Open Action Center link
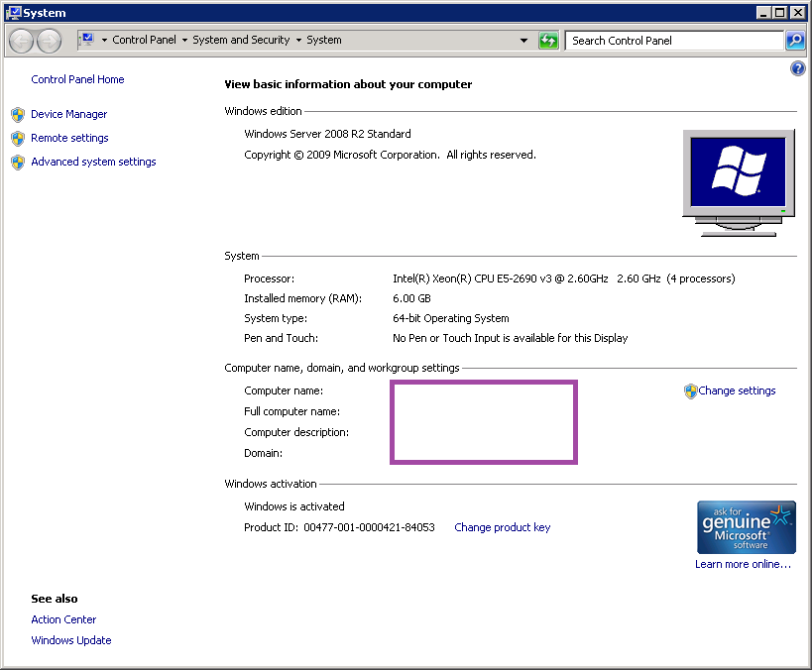Image resolution: width=812 pixels, height=670 pixels. tap(63, 619)
